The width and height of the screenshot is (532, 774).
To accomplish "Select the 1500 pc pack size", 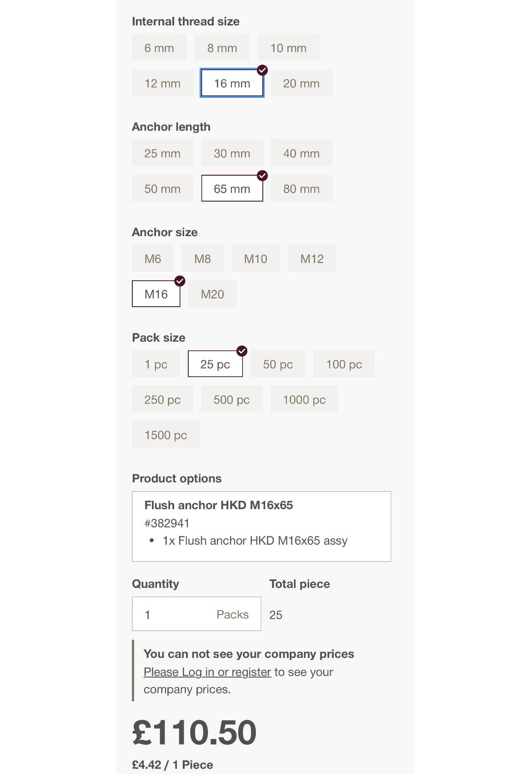I will [x=166, y=435].
